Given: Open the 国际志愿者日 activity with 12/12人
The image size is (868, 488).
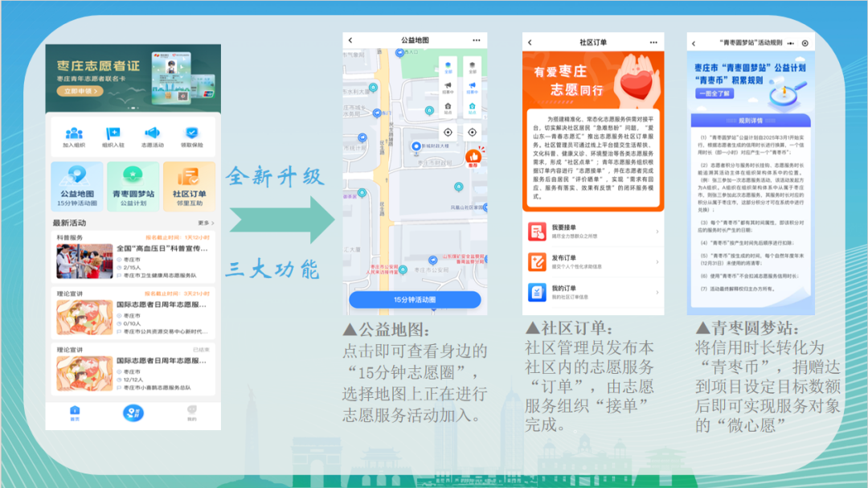Looking at the screenshot, I should pos(133,370).
